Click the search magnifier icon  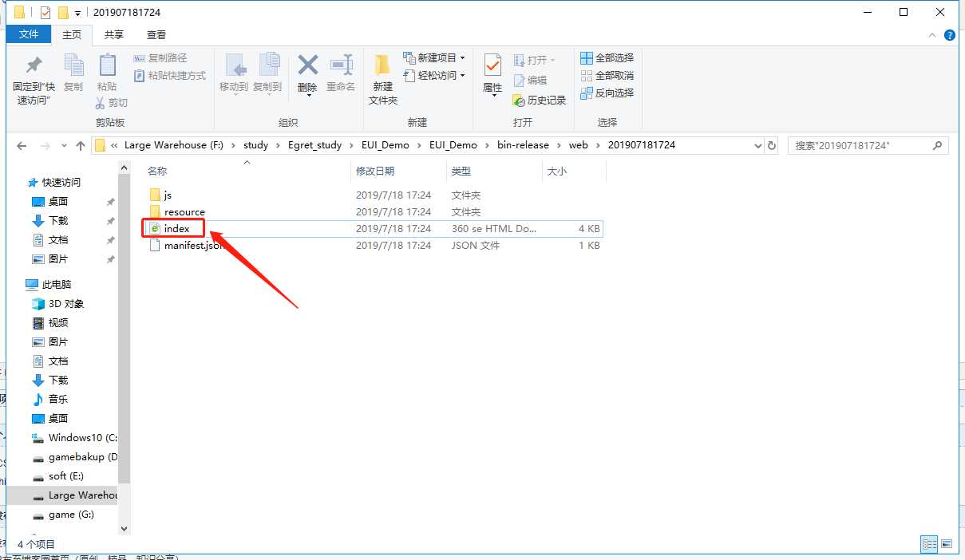coord(937,146)
